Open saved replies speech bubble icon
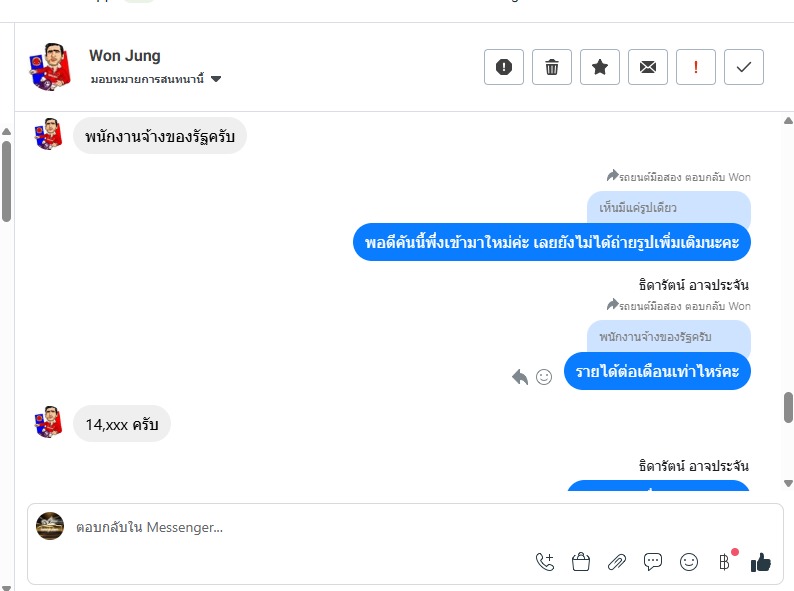 [x=653, y=562]
